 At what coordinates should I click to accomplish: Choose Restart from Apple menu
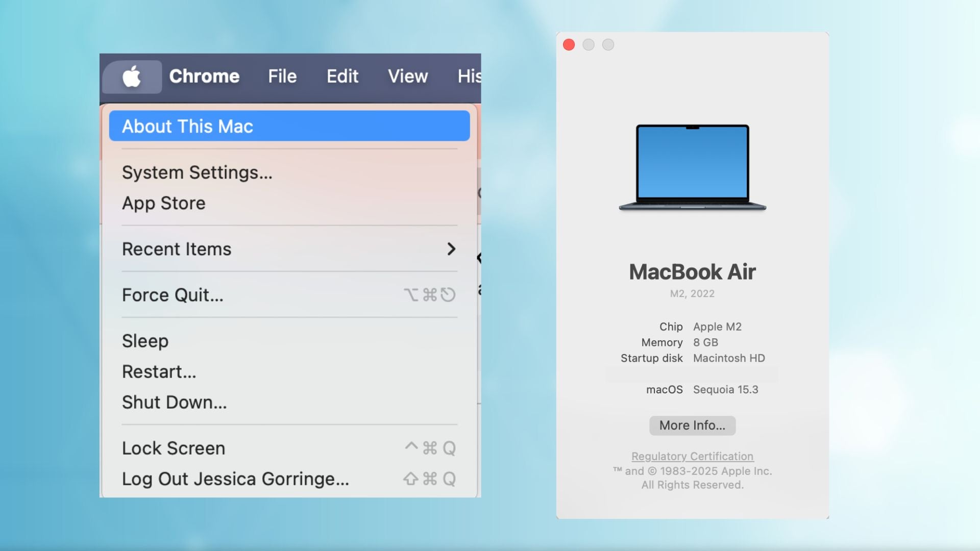(x=289, y=371)
